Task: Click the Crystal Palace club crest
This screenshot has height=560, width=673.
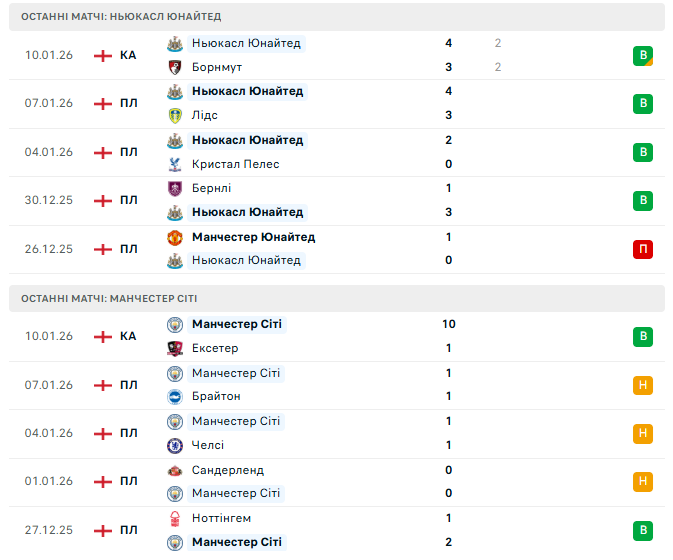Action: click(x=175, y=164)
